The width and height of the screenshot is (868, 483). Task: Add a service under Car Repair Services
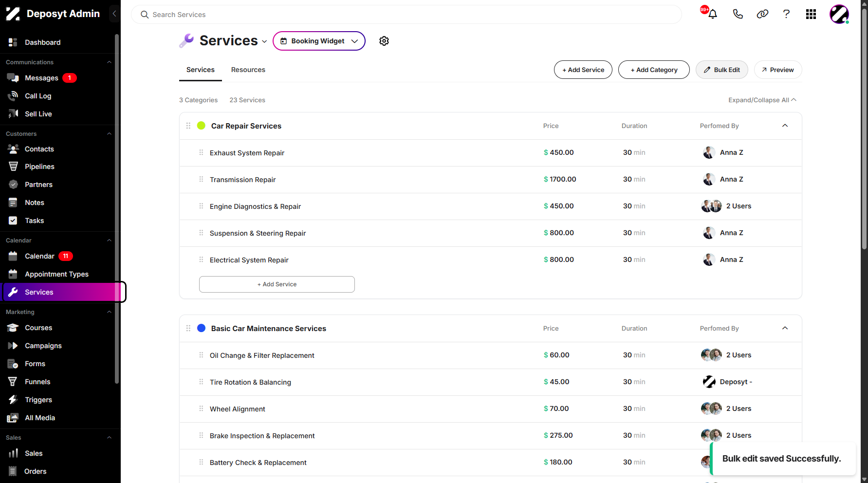[x=277, y=284]
